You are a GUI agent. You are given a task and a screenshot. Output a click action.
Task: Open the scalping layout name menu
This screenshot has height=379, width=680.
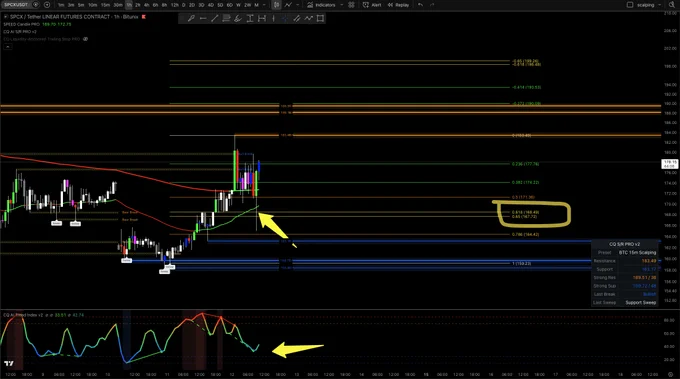pos(645,5)
